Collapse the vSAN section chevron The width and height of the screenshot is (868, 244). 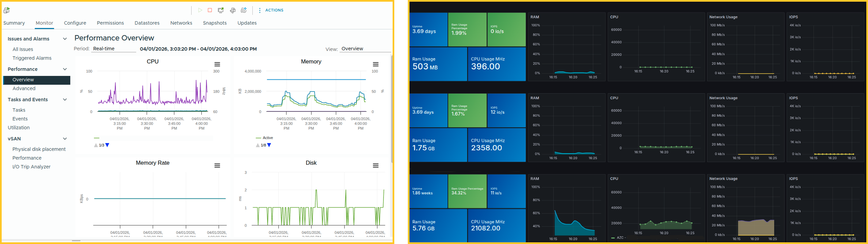point(65,139)
